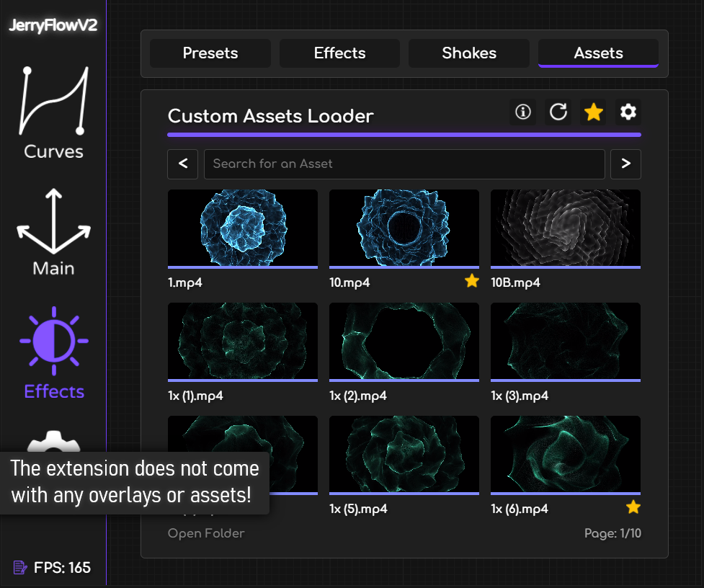This screenshot has width=704, height=588.
Task: Select the 10B.mp4 grayscale thumbnail
Action: click(x=566, y=228)
